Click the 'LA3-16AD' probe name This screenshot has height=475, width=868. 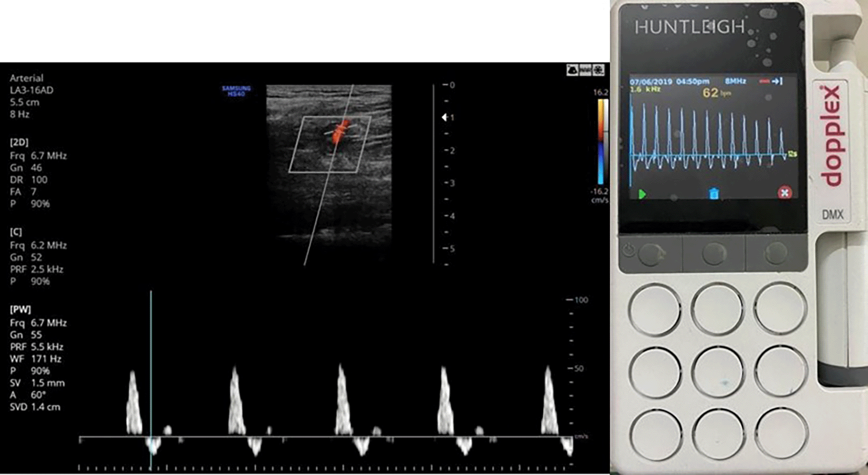31,90
